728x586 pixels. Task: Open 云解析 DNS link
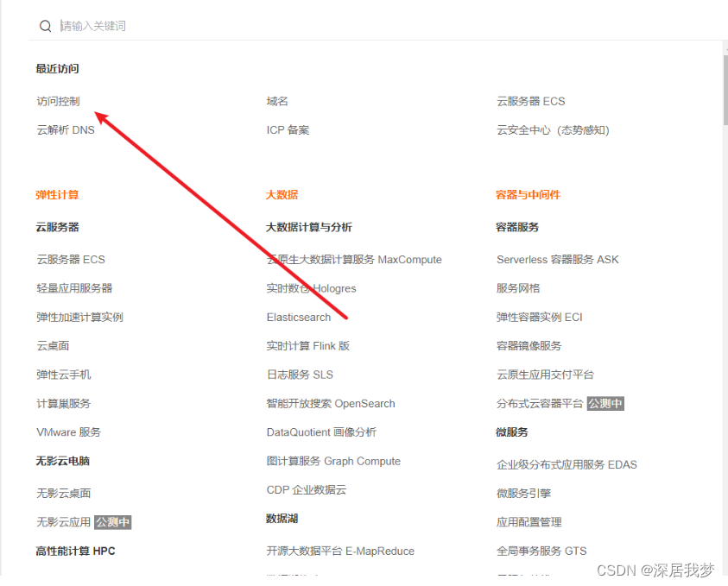[x=66, y=130]
